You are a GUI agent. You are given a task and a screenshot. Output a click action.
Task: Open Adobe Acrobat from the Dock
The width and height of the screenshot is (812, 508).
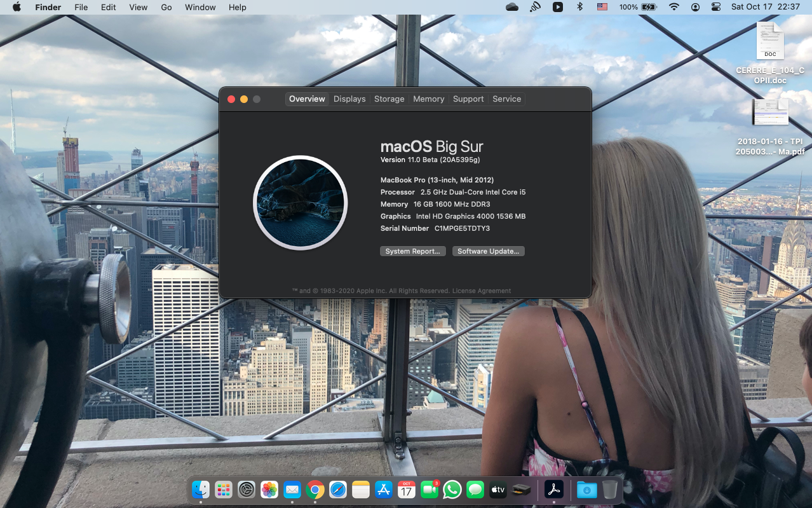[x=554, y=490]
